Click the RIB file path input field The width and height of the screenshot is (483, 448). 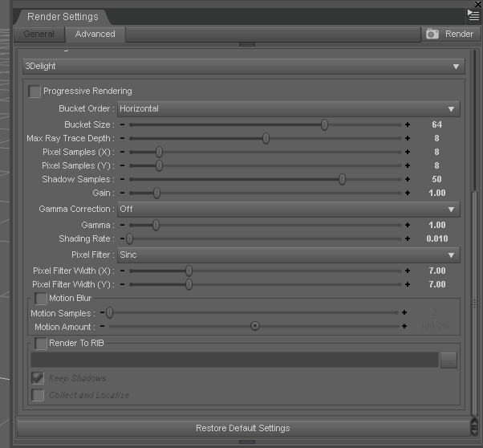pos(235,360)
